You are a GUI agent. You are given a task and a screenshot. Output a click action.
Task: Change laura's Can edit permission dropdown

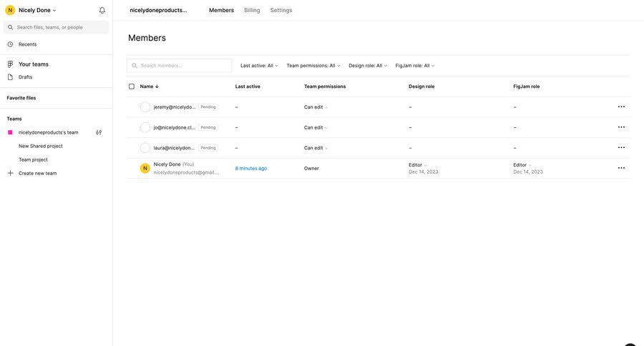pyautogui.click(x=316, y=148)
